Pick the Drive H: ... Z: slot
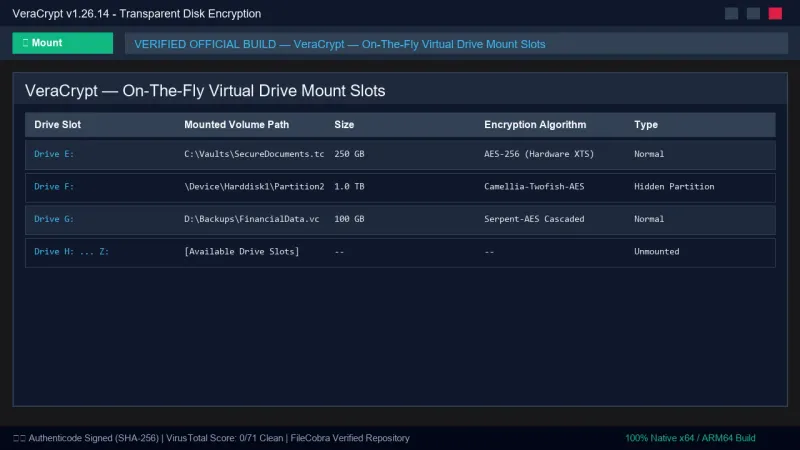Image resolution: width=800 pixels, height=450 pixels. (x=71, y=252)
